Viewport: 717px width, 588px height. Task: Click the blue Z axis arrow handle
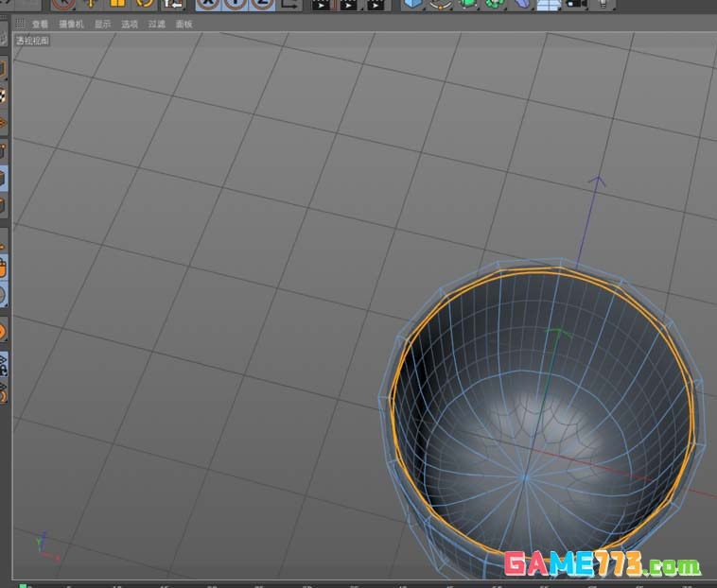(597, 182)
